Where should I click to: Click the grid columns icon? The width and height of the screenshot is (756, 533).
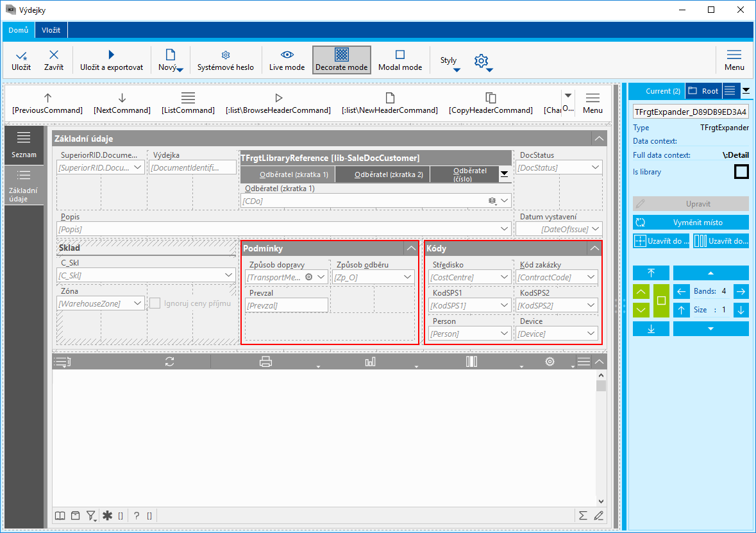[x=471, y=361]
